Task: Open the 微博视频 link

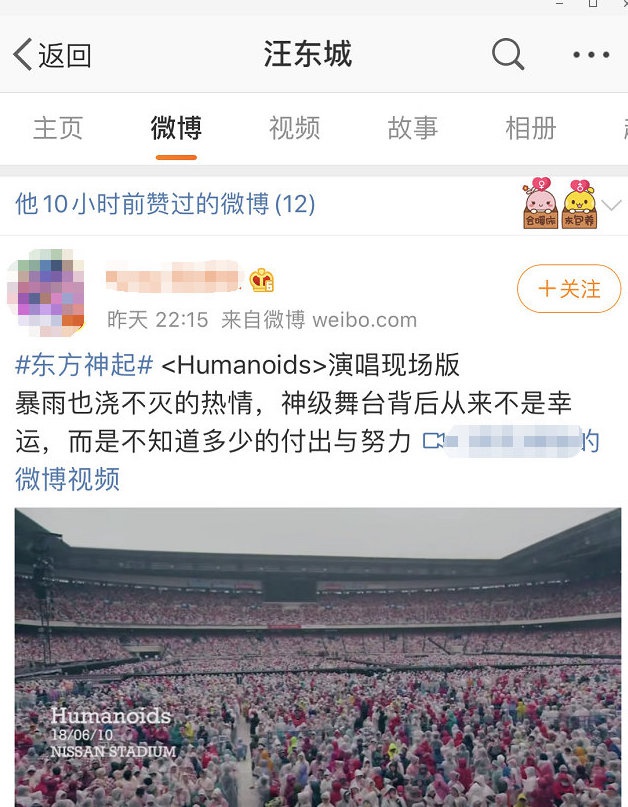Action: [67, 479]
